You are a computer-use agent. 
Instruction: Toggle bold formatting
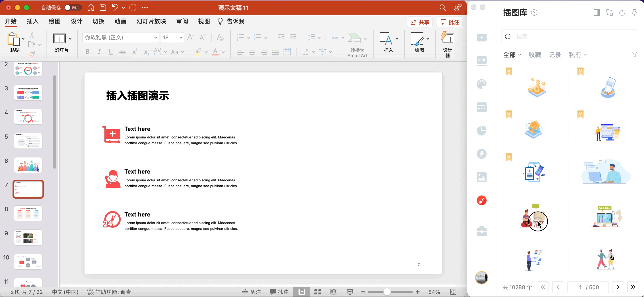[87, 52]
